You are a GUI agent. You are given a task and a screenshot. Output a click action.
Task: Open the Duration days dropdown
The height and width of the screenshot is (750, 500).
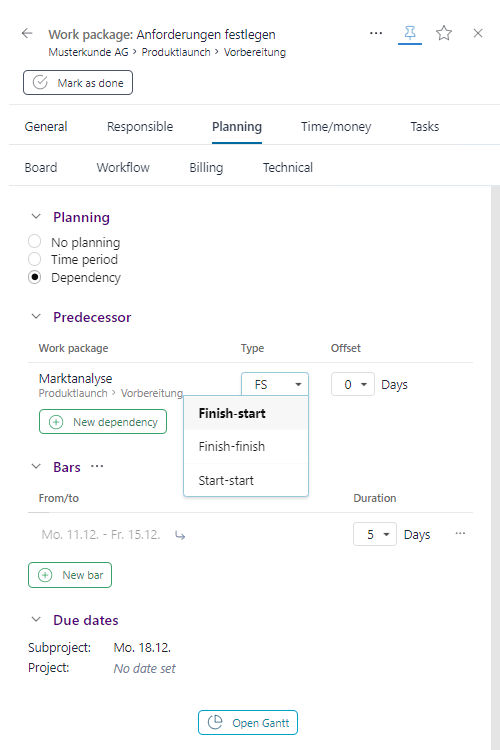pos(375,534)
